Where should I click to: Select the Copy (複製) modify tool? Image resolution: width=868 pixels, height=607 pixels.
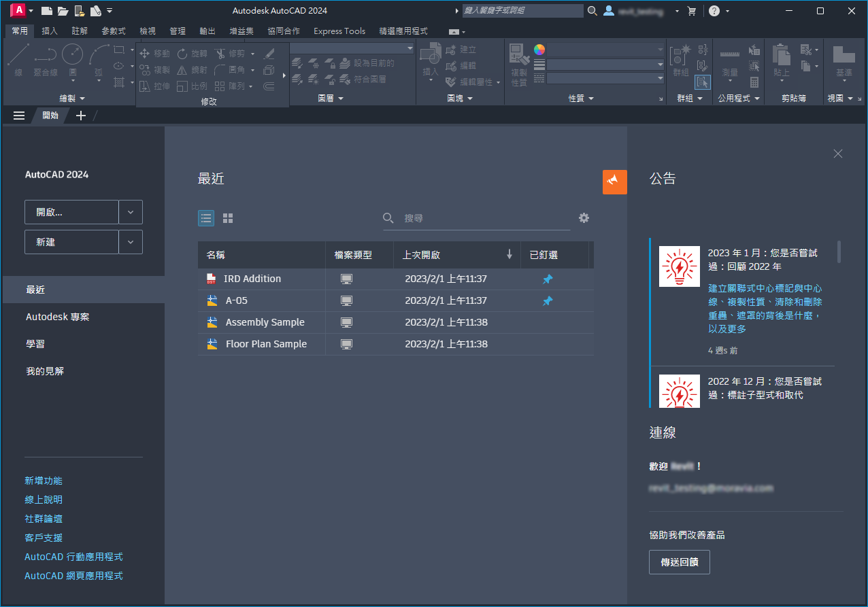154,70
